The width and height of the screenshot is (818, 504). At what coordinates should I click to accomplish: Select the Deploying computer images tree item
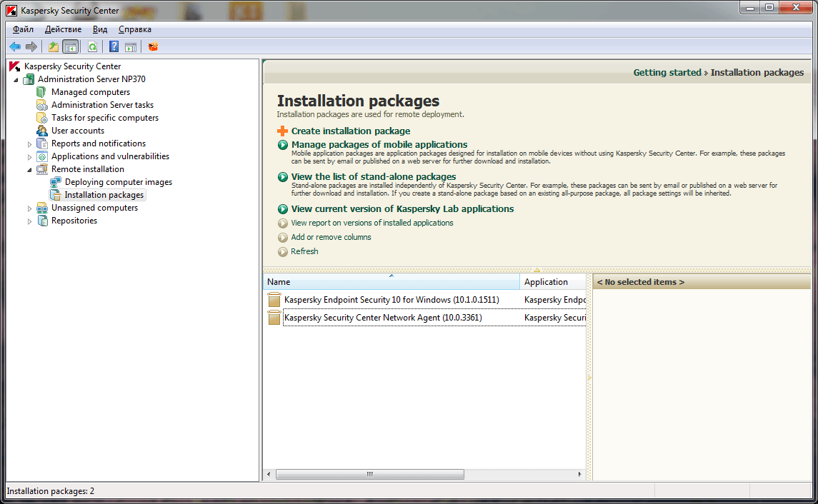119,182
